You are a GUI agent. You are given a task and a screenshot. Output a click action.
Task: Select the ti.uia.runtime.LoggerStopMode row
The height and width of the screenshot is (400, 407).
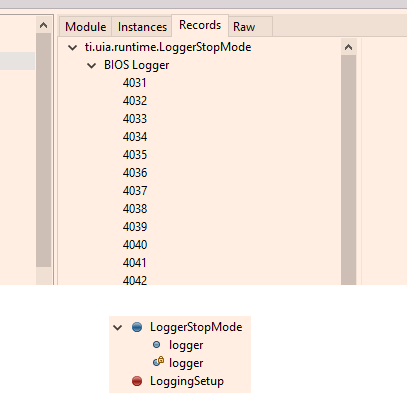(x=168, y=47)
